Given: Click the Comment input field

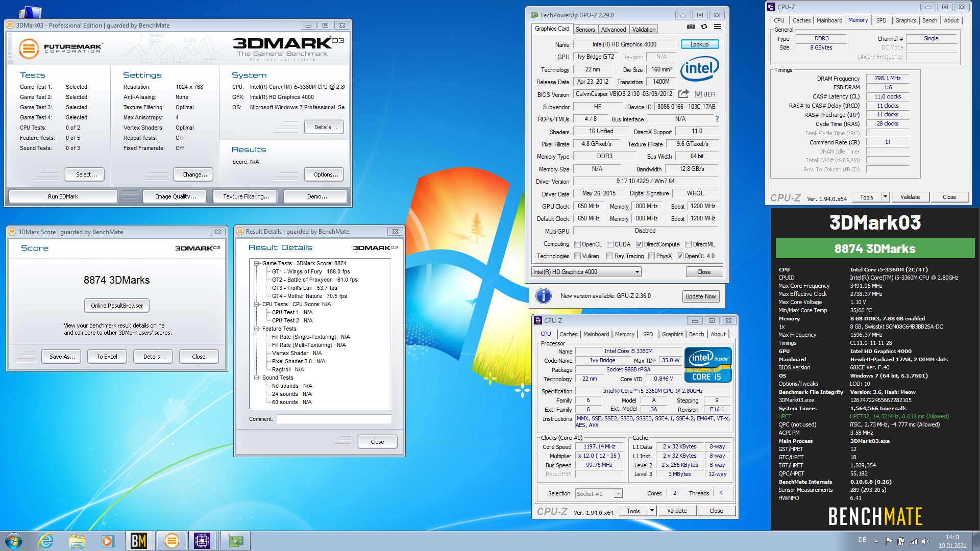Looking at the screenshot, I should 334,419.
